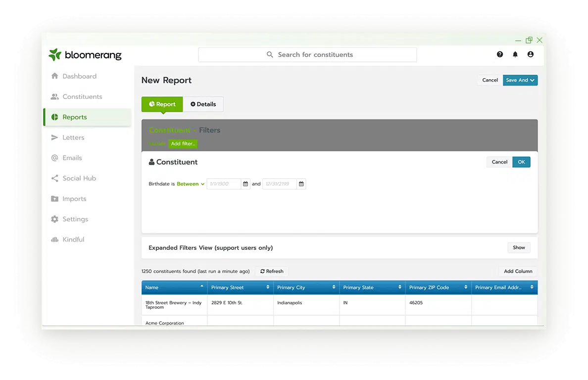Click the Dashboard home icon

coord(55,76)
